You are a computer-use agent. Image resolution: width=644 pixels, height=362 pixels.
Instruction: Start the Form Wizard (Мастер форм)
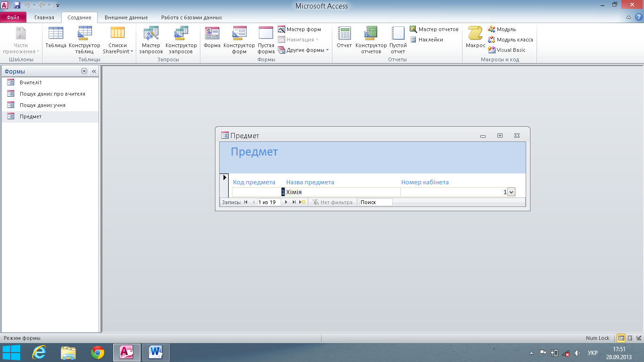tap(299, 29)
